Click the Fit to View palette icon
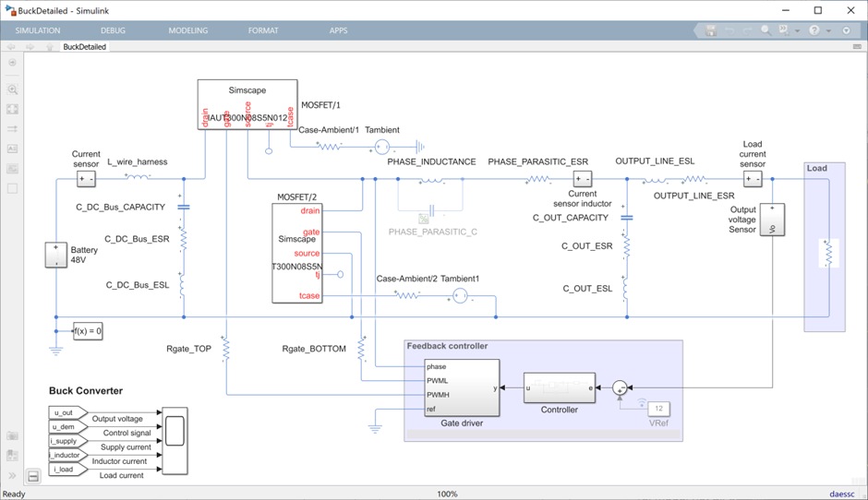Viewport: 868px width, 500px height. 13,109
